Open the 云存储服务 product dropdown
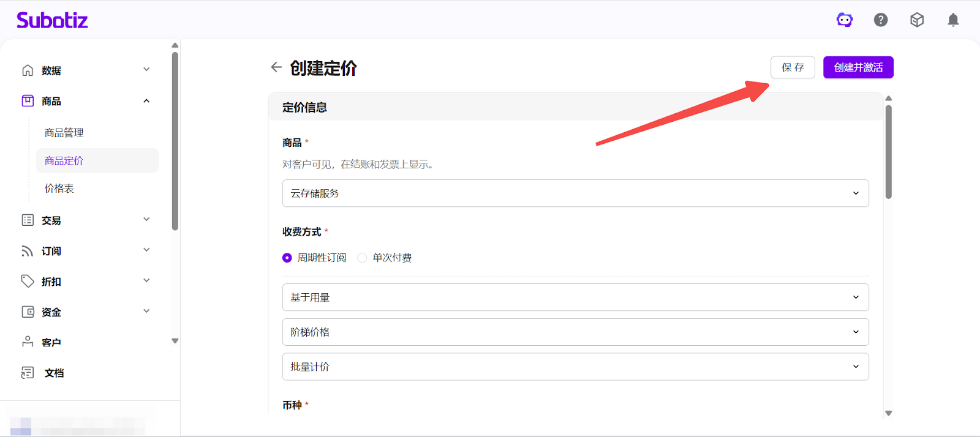 (575, 193)
